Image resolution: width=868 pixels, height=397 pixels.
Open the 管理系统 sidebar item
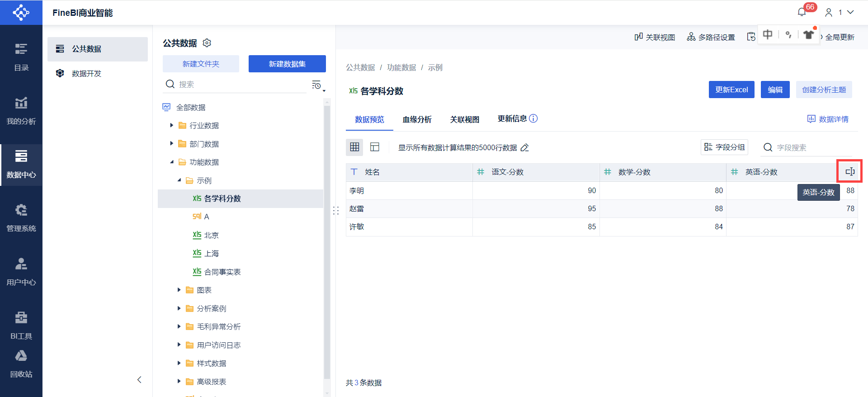tap(21, 218)
